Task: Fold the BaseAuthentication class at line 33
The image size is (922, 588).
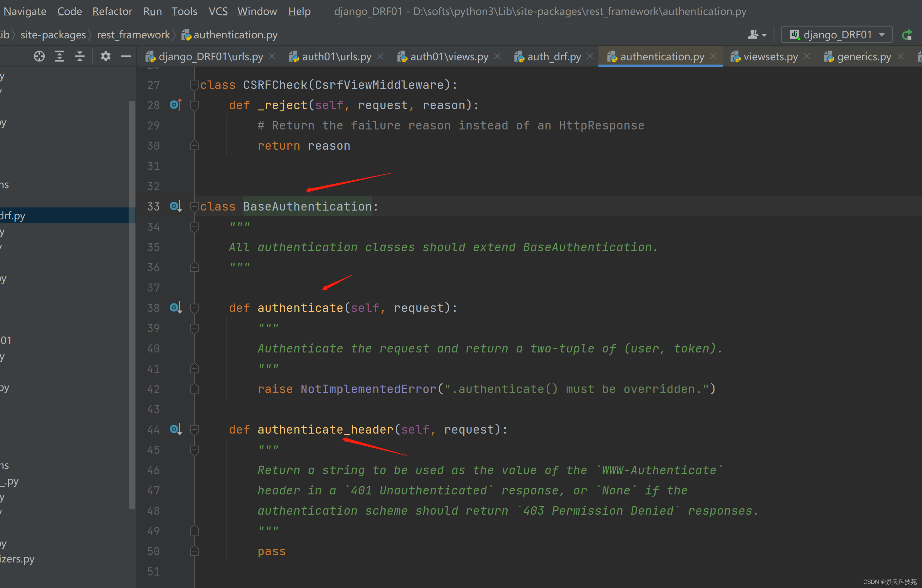Action: click(x=194, y=207)
